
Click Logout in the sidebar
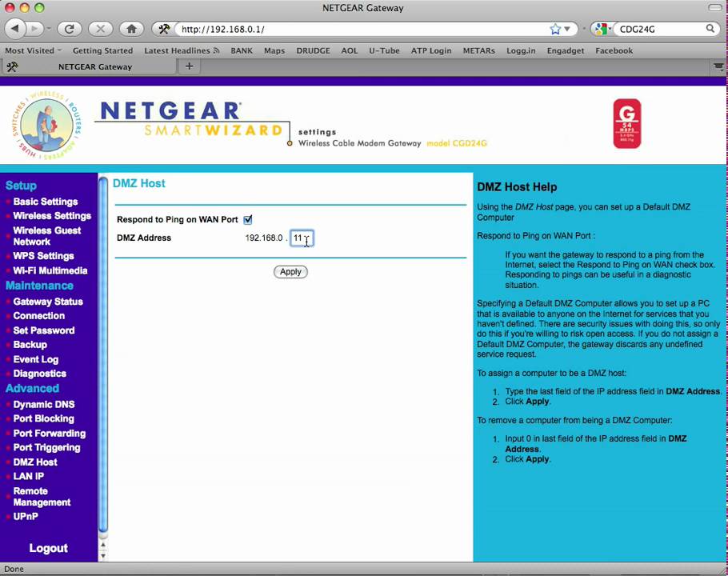pos(48,548)
